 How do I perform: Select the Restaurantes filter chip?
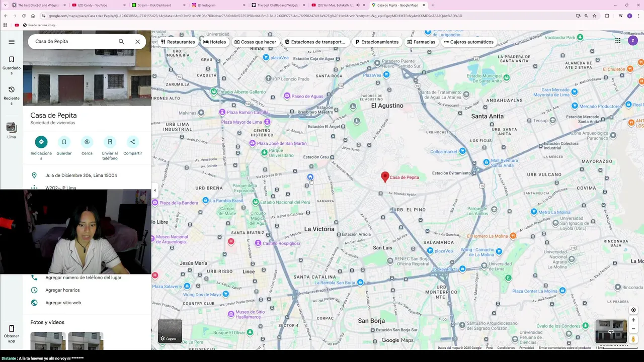(178, 42)
